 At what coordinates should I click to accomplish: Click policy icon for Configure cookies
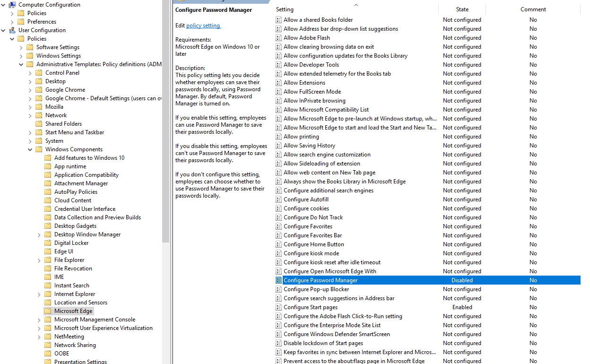pyautogui.click(x=278, y=208)
